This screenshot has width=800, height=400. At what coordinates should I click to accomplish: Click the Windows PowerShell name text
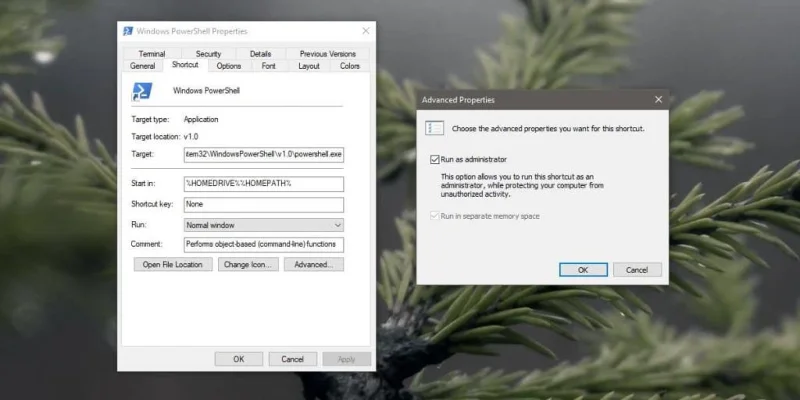(x=206, y=91)
